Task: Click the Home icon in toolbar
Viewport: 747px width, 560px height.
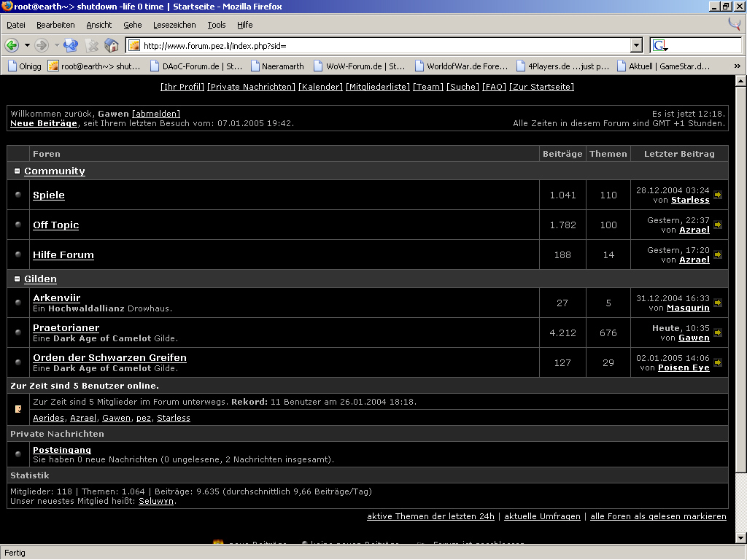Action: 112,45
